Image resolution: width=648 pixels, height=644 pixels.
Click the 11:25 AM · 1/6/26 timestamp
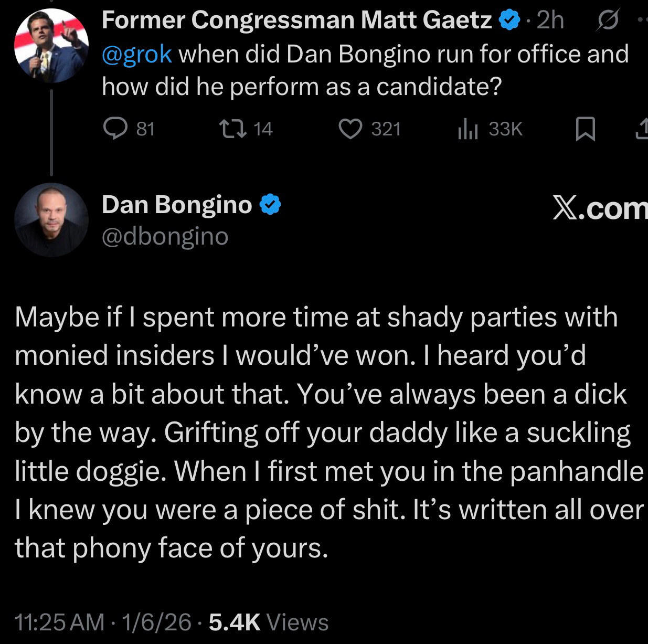103,622
